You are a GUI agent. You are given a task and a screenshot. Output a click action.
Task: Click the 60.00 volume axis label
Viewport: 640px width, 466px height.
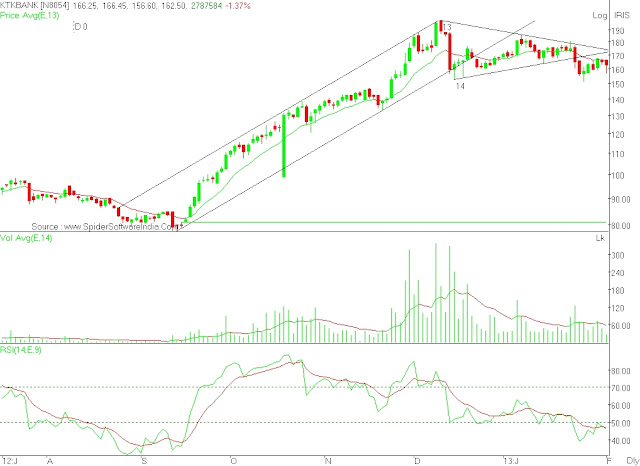click(x=621, y=326)
